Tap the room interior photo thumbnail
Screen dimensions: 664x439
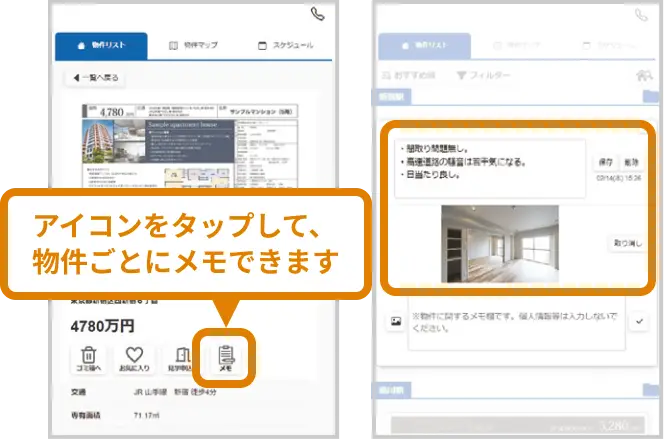(498, 243)
